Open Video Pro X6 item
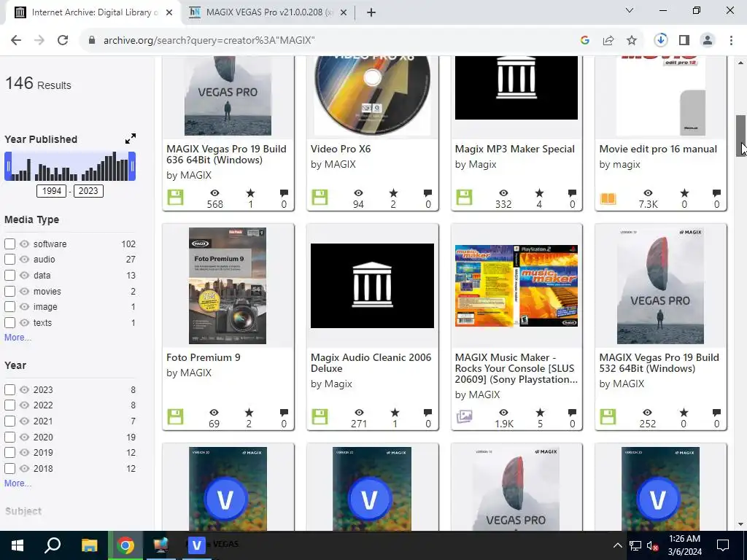 pos(340,149)
